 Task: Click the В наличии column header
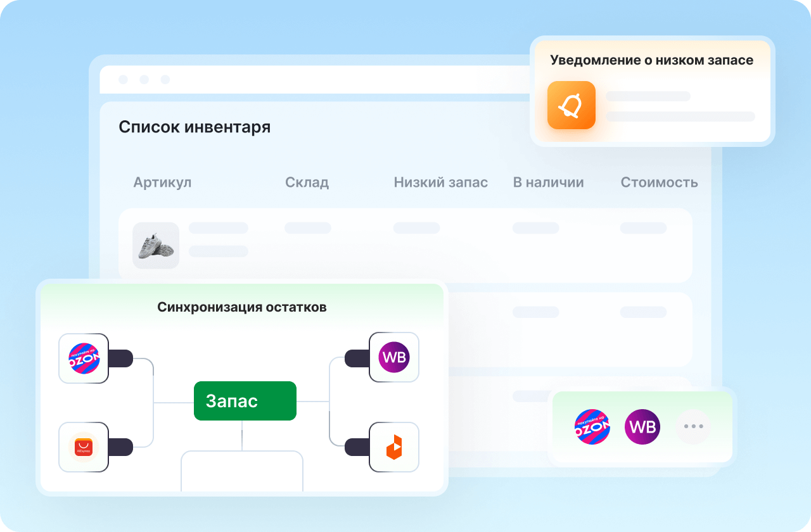point(548,182)
